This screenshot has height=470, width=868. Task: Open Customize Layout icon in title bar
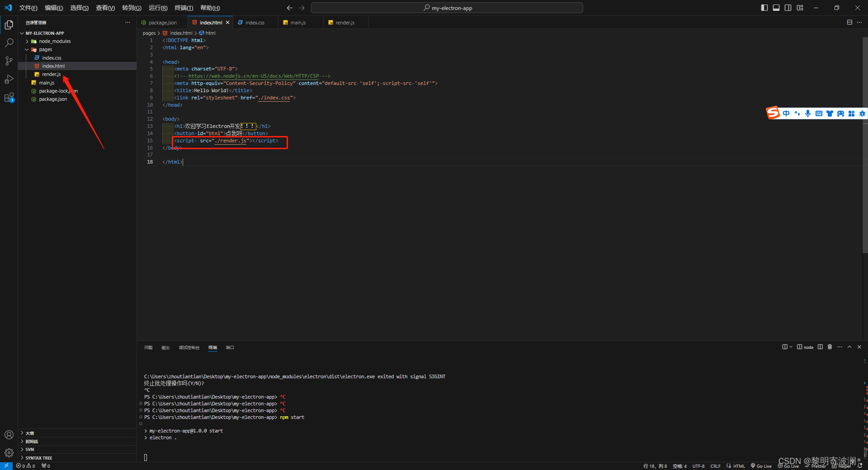tap(800, 8)
